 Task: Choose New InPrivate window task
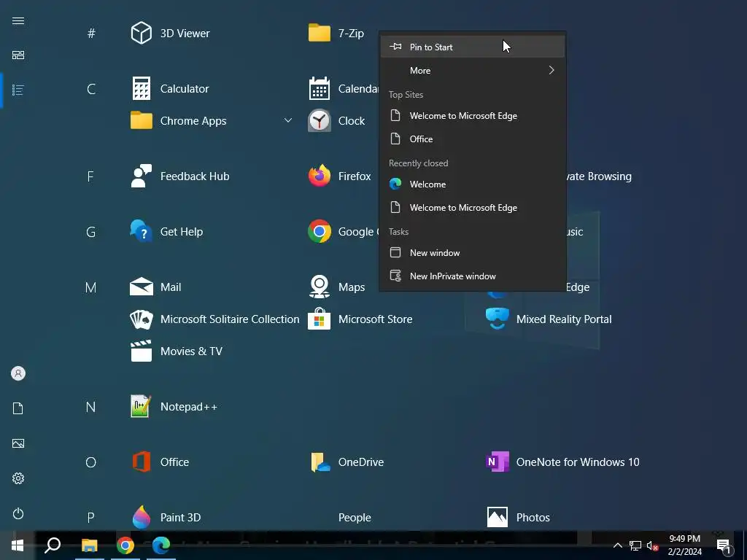[473, 276]
